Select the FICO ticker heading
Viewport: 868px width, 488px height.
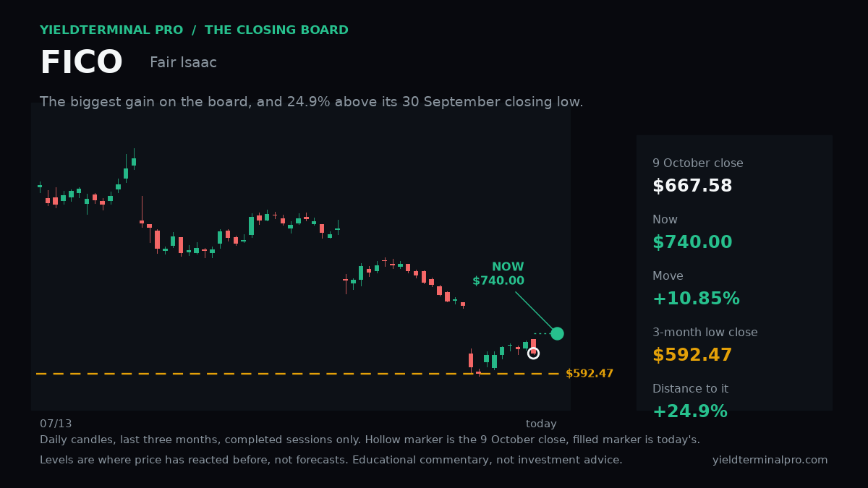tap(81, 63)
